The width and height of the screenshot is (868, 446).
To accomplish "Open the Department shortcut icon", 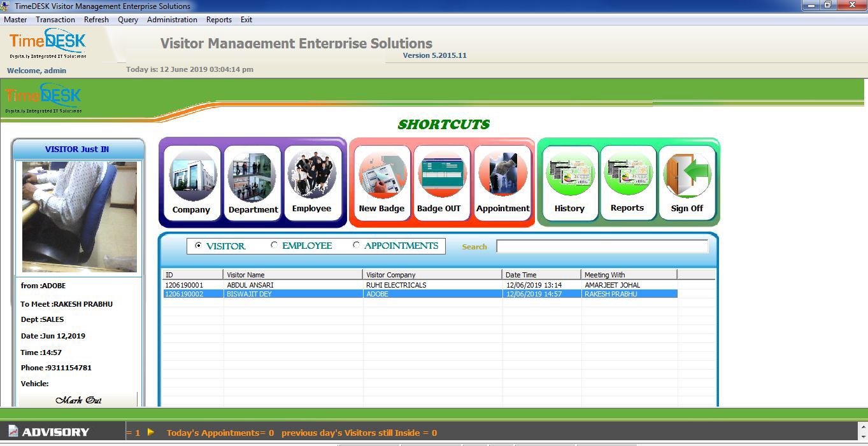I will [253, 182].
